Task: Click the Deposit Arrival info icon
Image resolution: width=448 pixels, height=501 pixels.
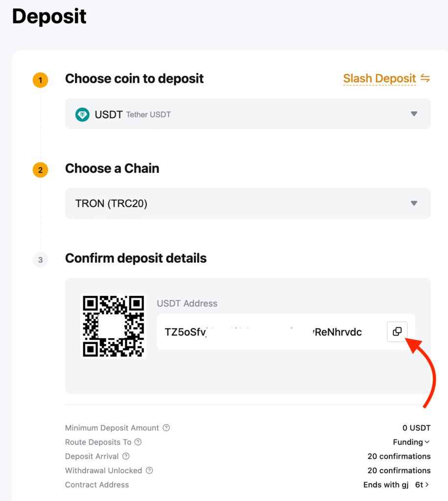Action: pyautogui.click(x=126, y=456)
